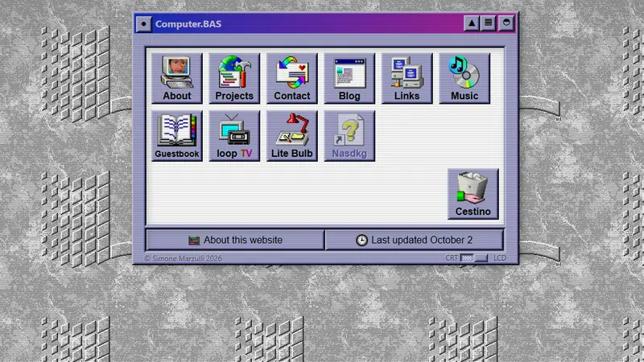Screen dimensions: 644x362
Task: Open the About computer icon
Action: 176,78
